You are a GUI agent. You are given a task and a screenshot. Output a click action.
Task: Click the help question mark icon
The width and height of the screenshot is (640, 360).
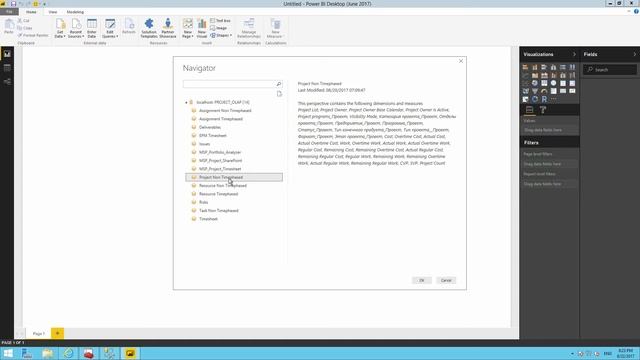coord(636,11)
